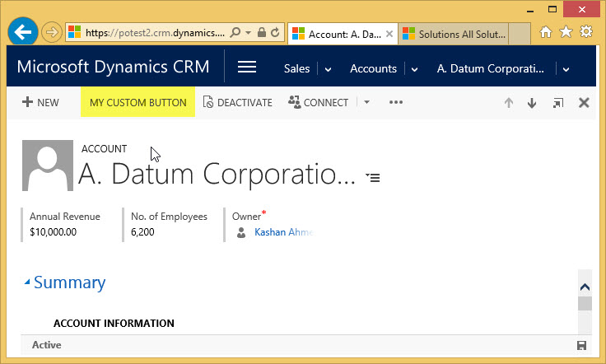This screenshot has width=606, height=364.
Task: Expand the Accounts dropdown chevron
Action: coord(414,69)
